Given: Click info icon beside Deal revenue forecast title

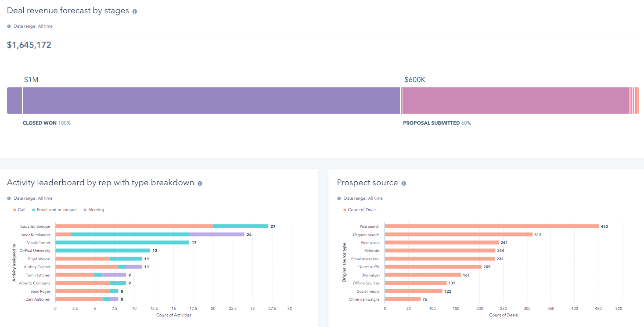Looking at the screenshot, I should [135, 11].
